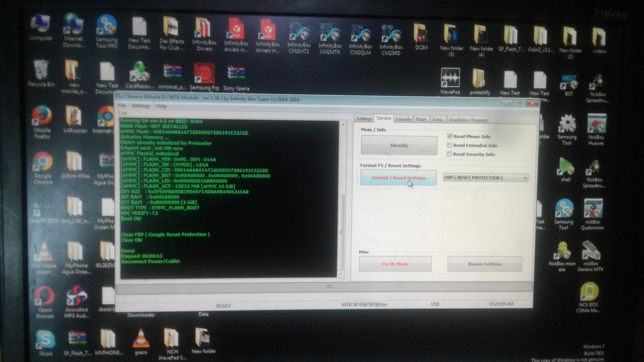The image size is (644, 362).
Task: Select the DCIM folder icon
Action: click(x=421, y=37)
